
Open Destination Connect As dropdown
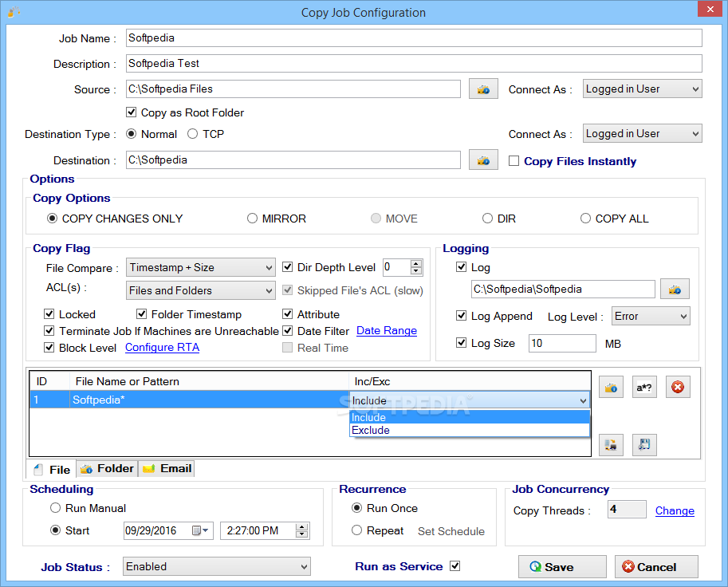[643, 133]
